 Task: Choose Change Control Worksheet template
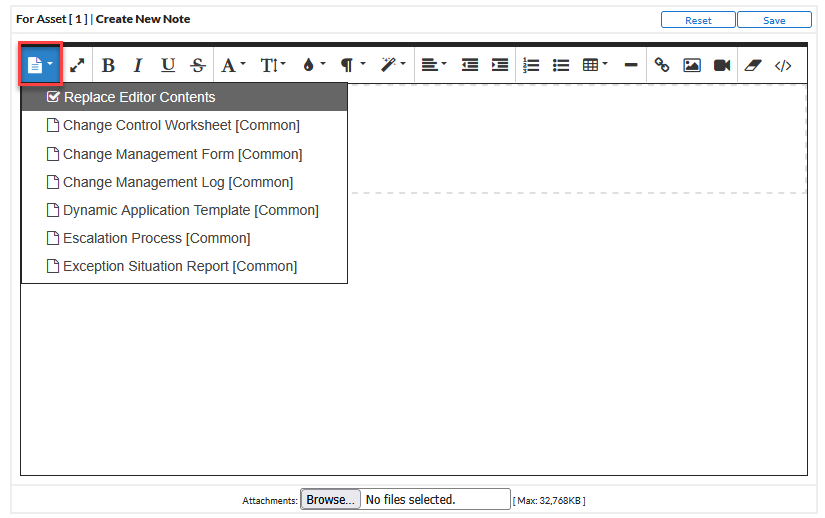tap(180, 126)
